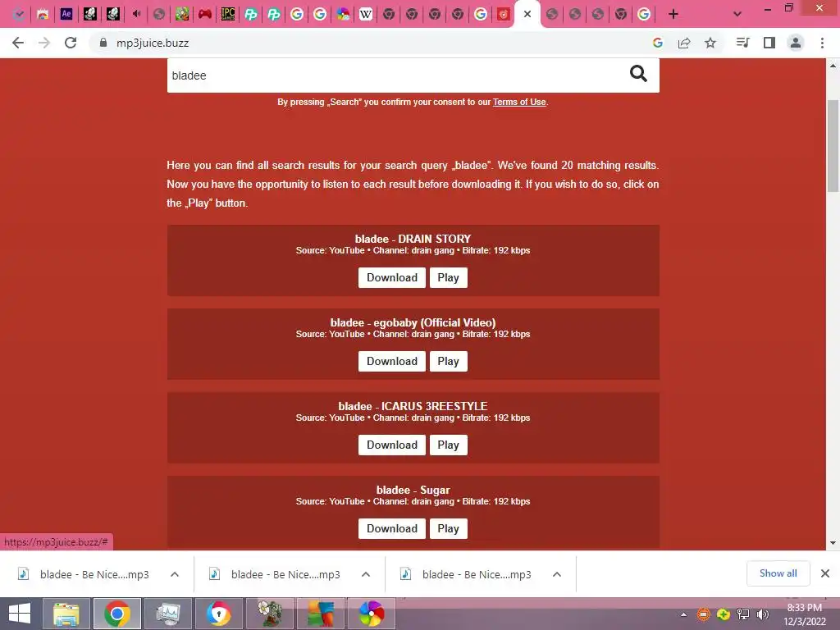
Task: Click the Chrome taskbar icon
Action: (x=117, y=614)
